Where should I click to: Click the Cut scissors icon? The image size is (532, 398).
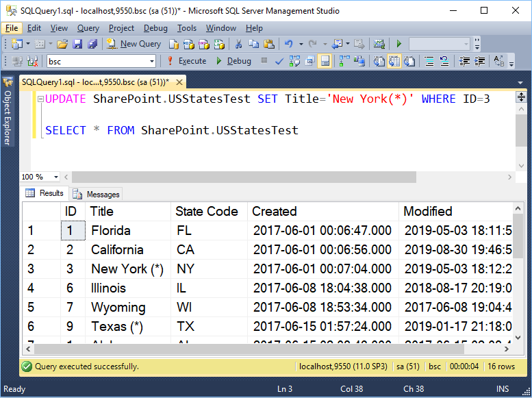(239, 44)
